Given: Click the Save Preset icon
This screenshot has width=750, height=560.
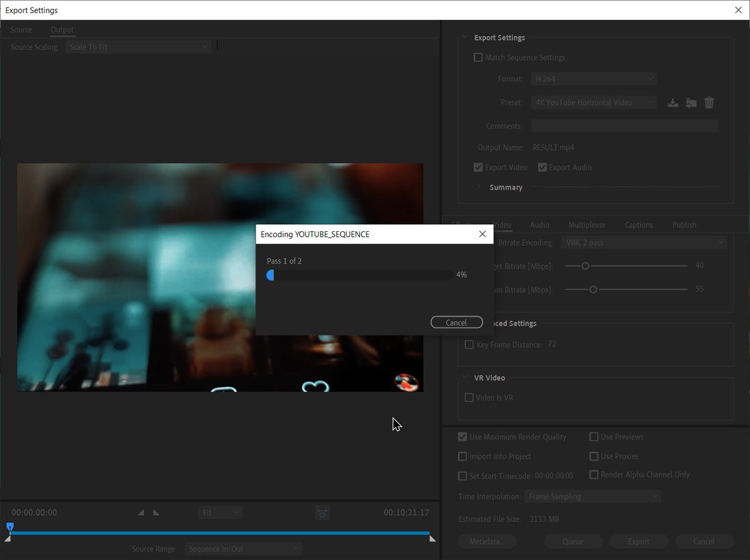Looking at the screenshot, I should (672, 102).
